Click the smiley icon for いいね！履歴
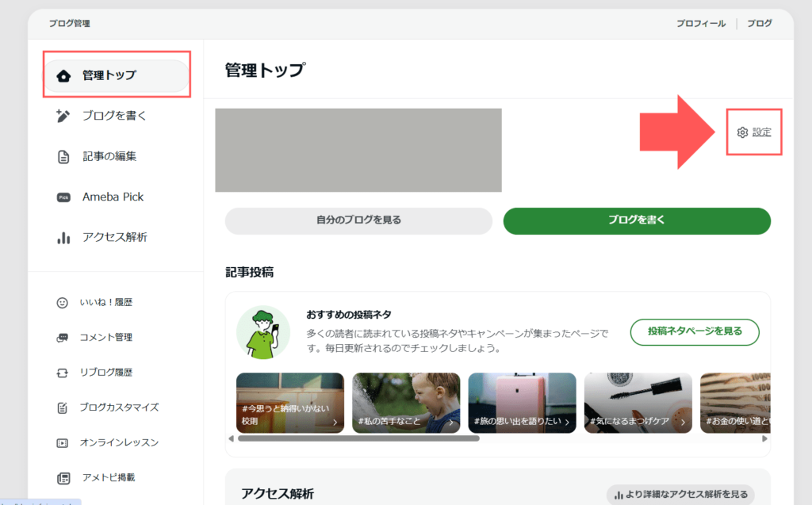The width and height of the screenshot is (812, 505). [x=63, y=303]
